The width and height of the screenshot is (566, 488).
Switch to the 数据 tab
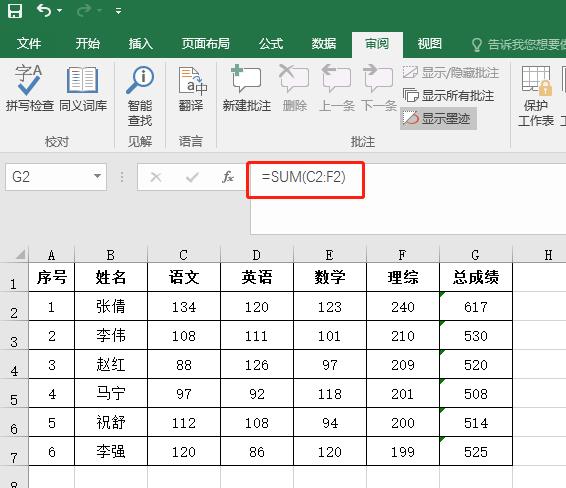point(324,44)
